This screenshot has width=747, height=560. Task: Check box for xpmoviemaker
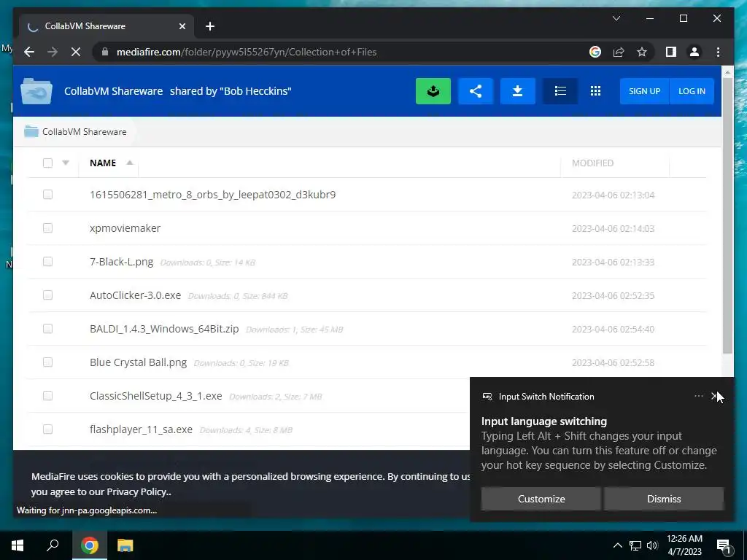coord(47,228)
